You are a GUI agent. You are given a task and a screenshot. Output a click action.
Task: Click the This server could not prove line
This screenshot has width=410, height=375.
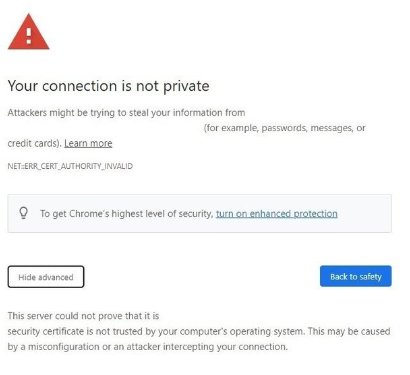[83, 316]
